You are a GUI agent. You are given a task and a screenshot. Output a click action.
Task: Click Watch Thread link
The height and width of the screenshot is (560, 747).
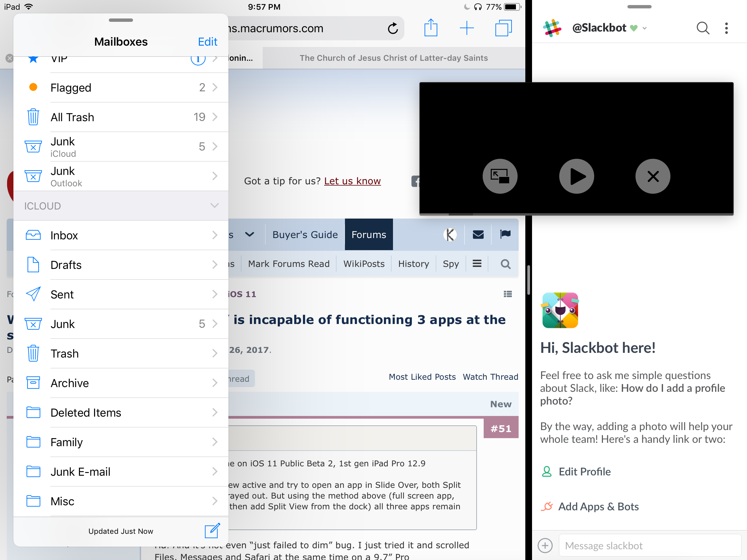tap(490, 377)
